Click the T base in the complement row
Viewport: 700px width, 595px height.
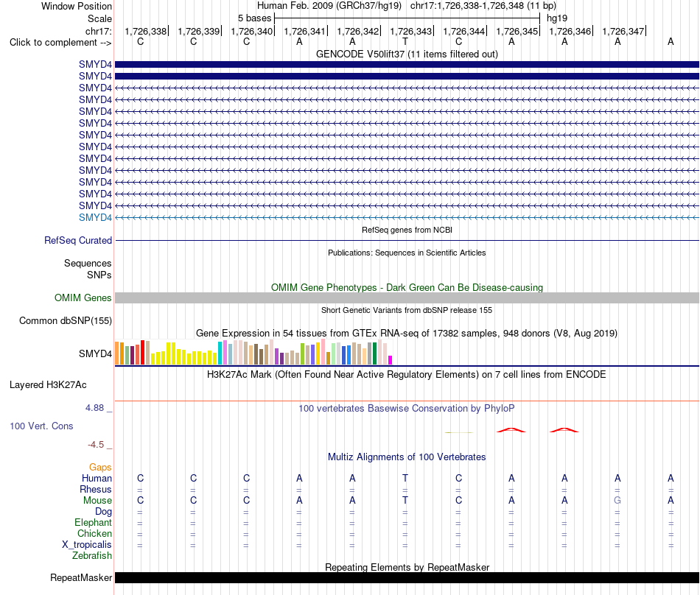click(x=405, y=41)
